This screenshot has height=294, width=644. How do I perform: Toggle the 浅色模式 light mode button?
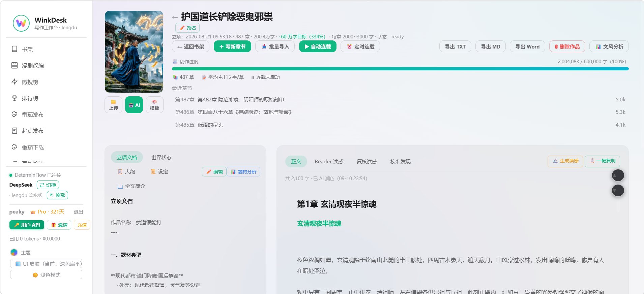coord(46,275)
